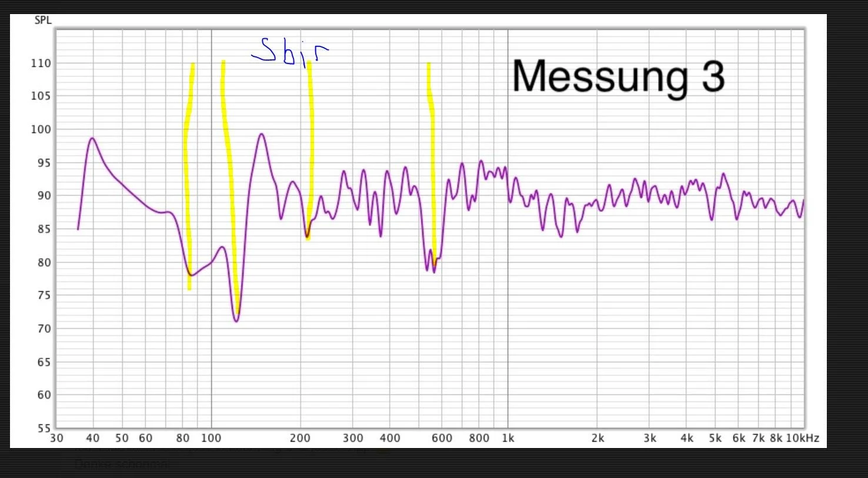Click the 95 label on SPL axis

point(44,163)
